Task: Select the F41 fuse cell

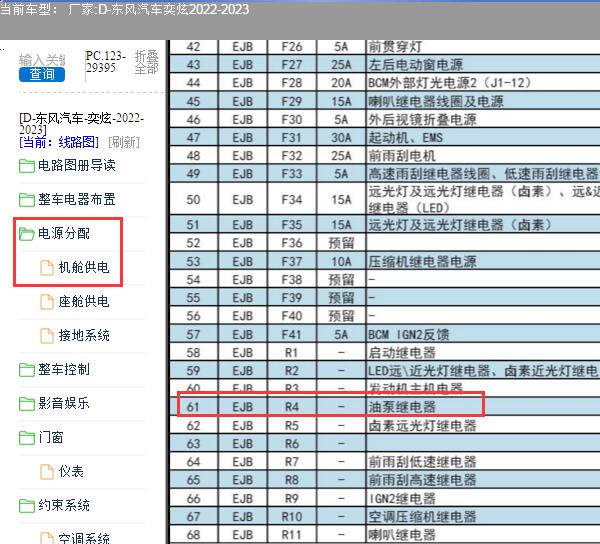Action: tap(292, 335)
